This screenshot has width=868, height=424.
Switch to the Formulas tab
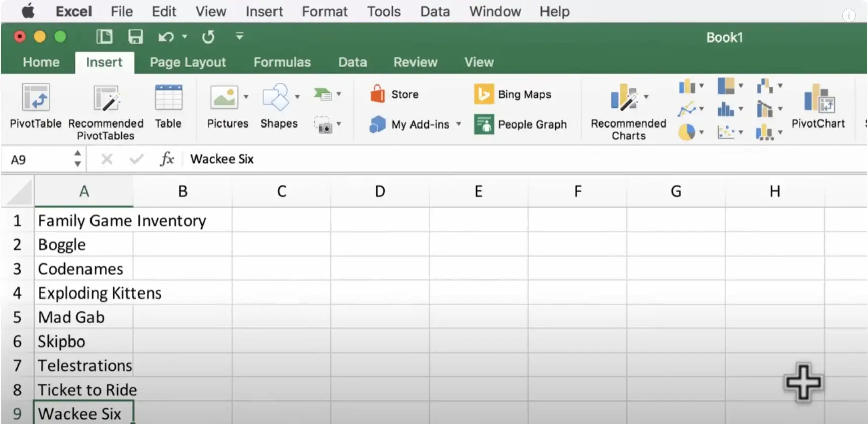point(282,62)
